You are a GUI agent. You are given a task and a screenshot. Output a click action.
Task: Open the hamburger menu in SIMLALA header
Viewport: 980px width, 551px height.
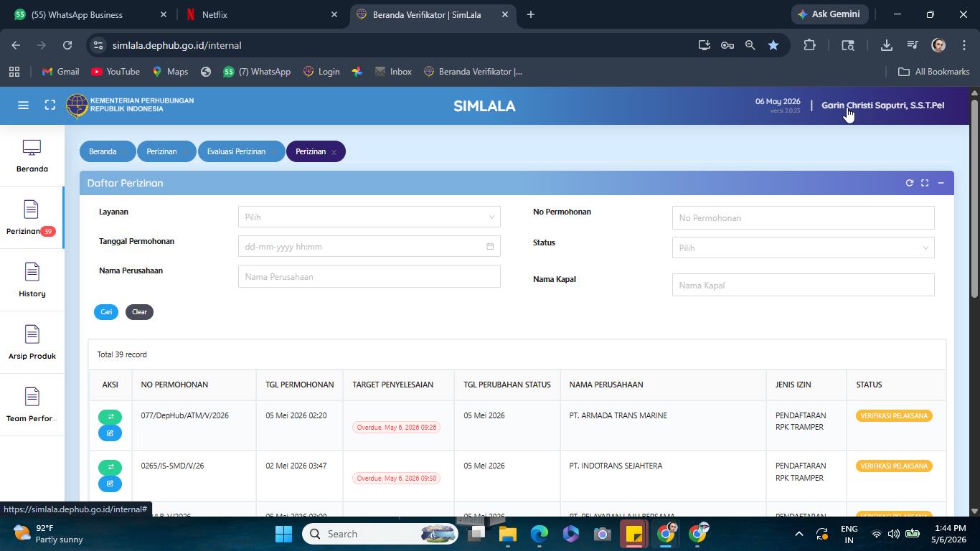tap(23, 105)
